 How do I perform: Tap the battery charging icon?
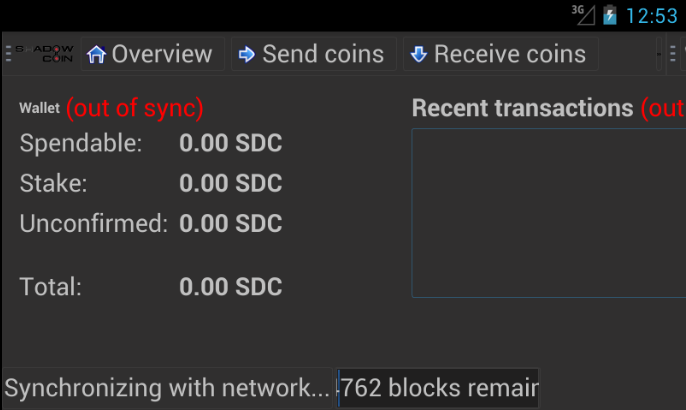click(x=610, y=15)
